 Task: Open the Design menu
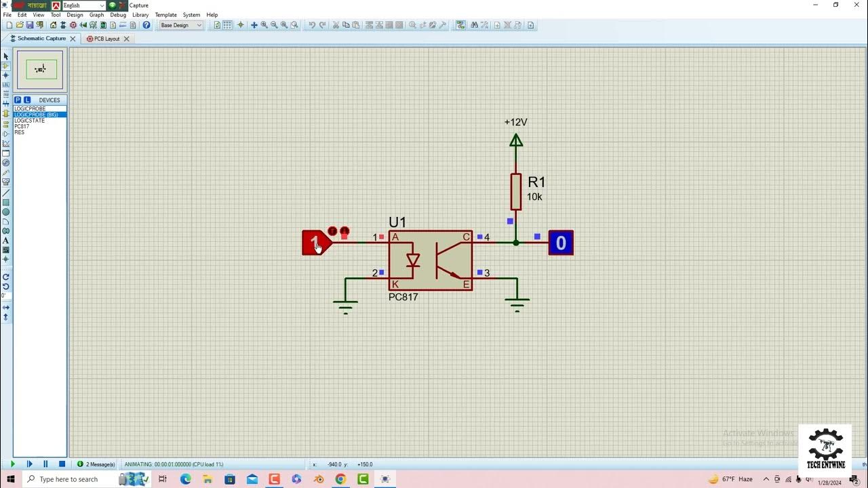click(x=75, y=15)
